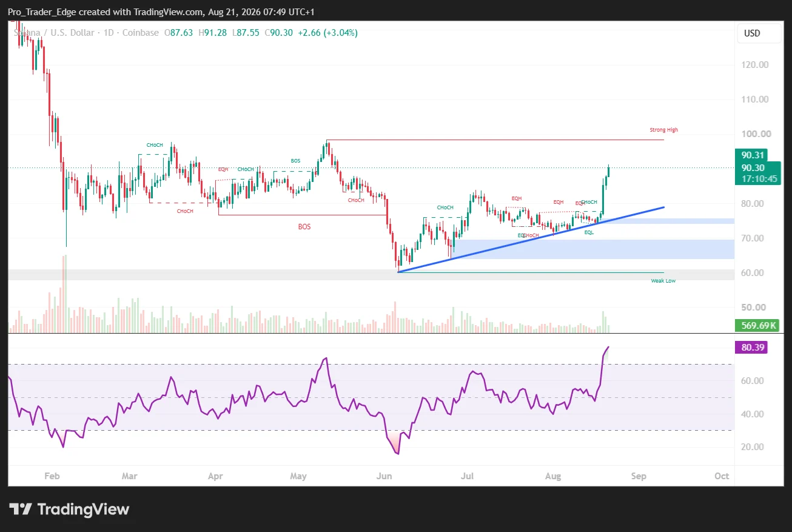
Task: Click the large red BOS label
Action: point(304,226)
